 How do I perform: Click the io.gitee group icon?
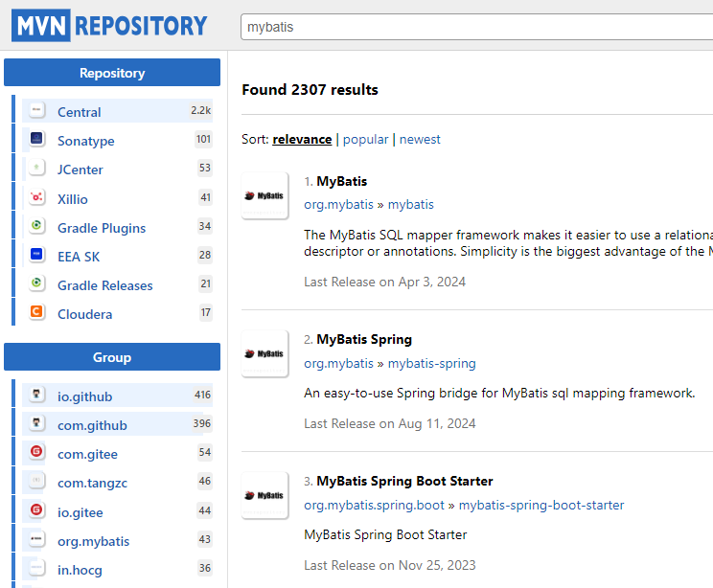coord(36,510)
